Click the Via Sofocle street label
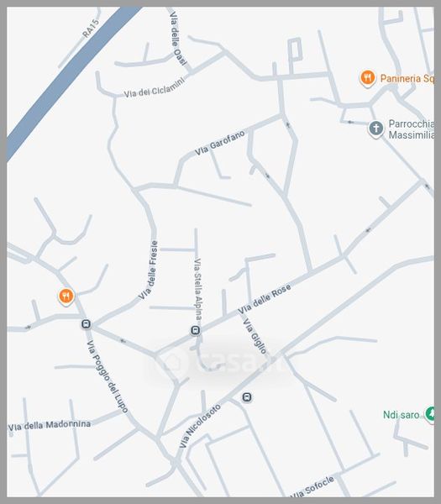Image resolution: width=441 pixels, height=504 pixels. tap(312, 488)
